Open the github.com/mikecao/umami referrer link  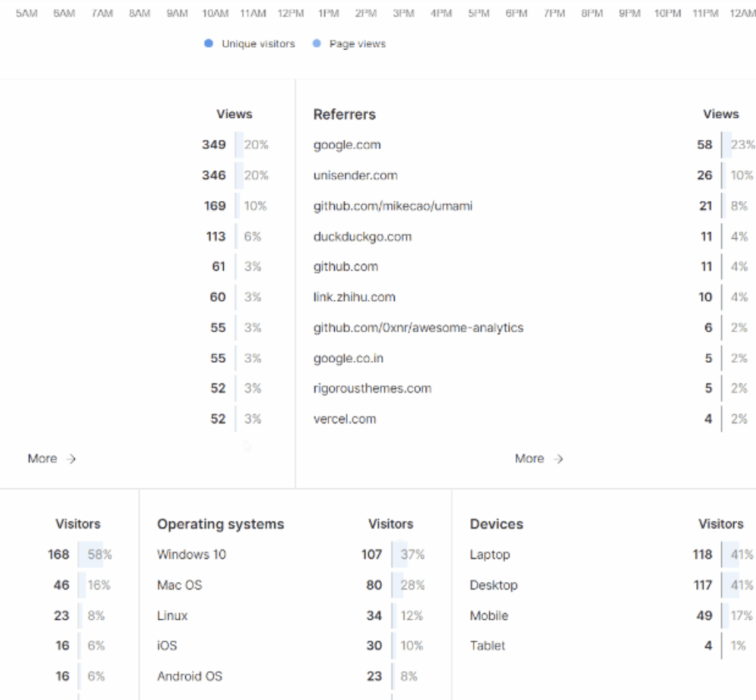(393, 206)
